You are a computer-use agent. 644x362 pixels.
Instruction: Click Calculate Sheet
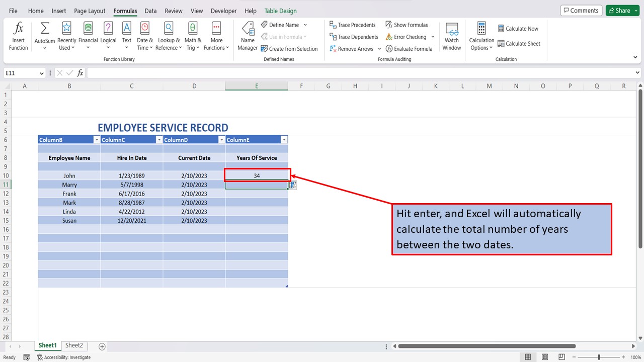520,43
